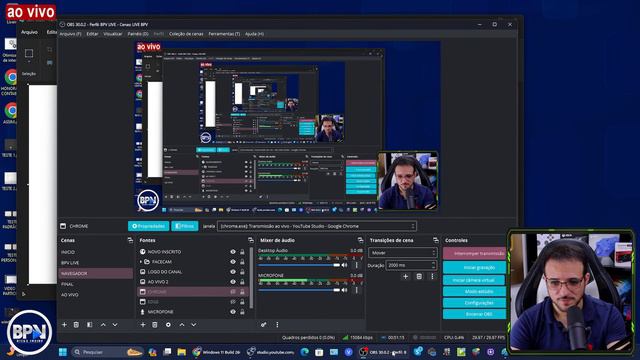Toggle lock on NOVO INSCRITO source
This screenshot has height=360, width=640.
242,252
